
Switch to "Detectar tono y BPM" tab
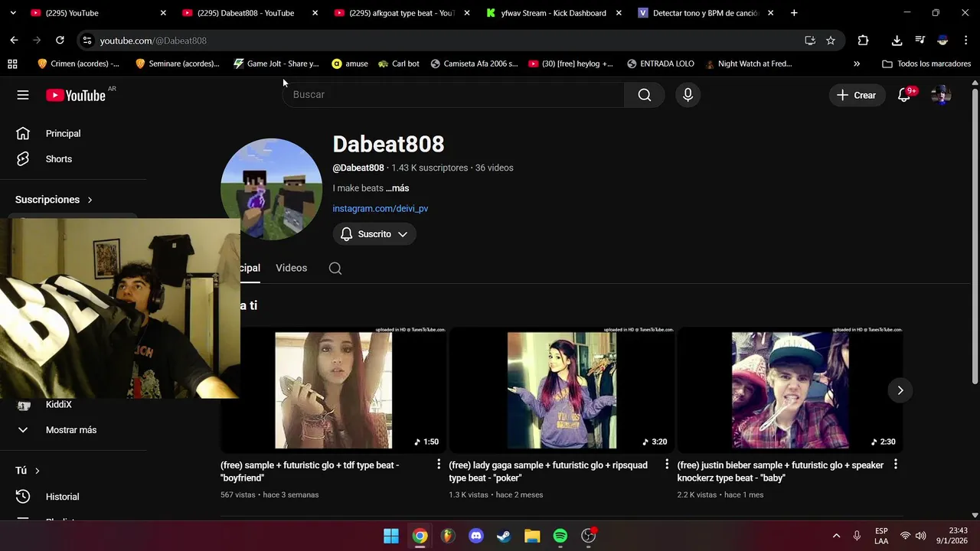coord(705,13)
